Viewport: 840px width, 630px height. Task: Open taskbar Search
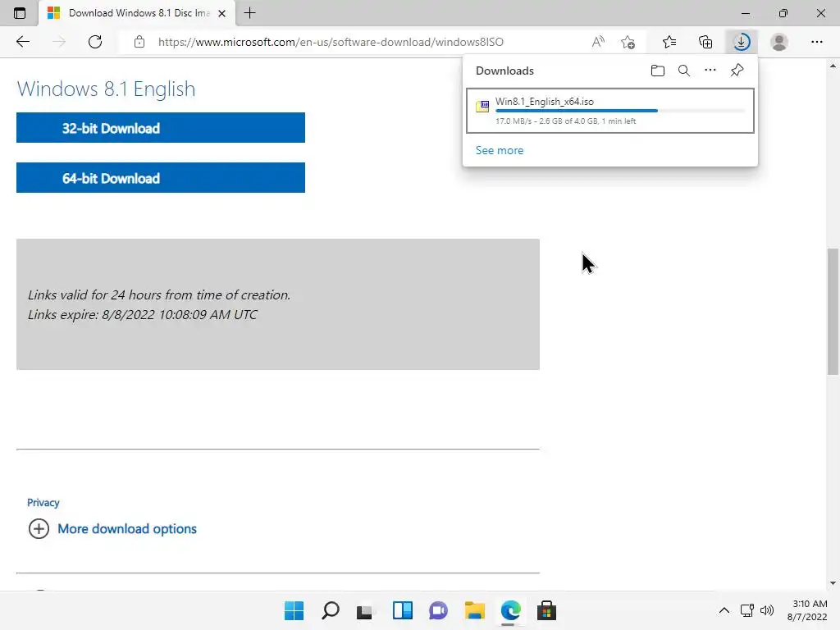click(x=330, y=610)
